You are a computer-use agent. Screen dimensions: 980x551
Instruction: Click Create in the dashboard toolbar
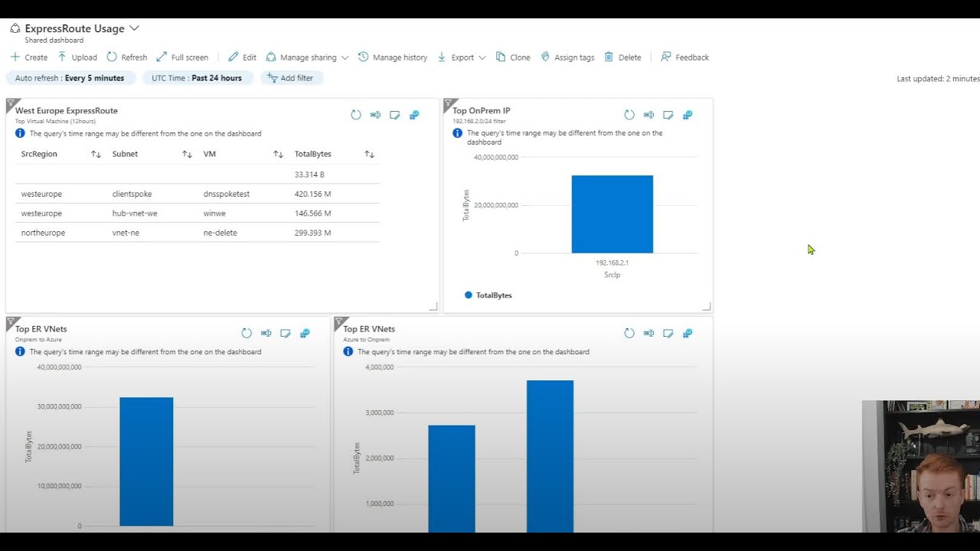28,57
